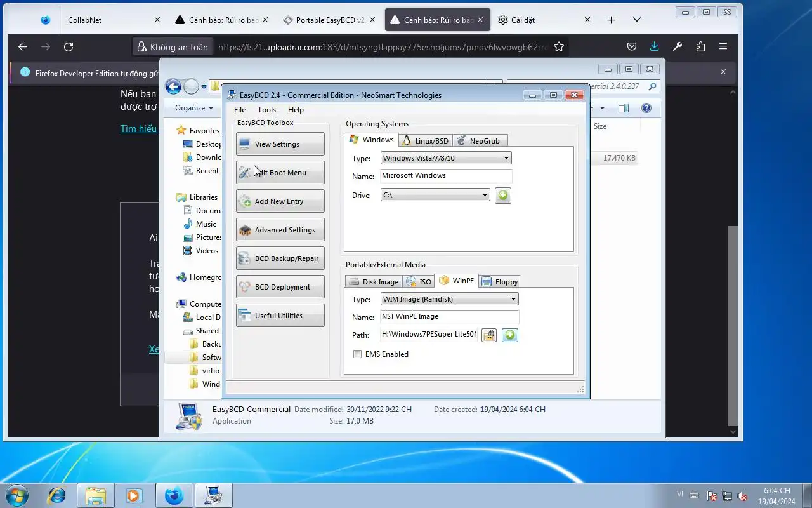This screenshot has height=508, width=812.
Task: Open Explorer help icon
Action: tap(646, 108)
